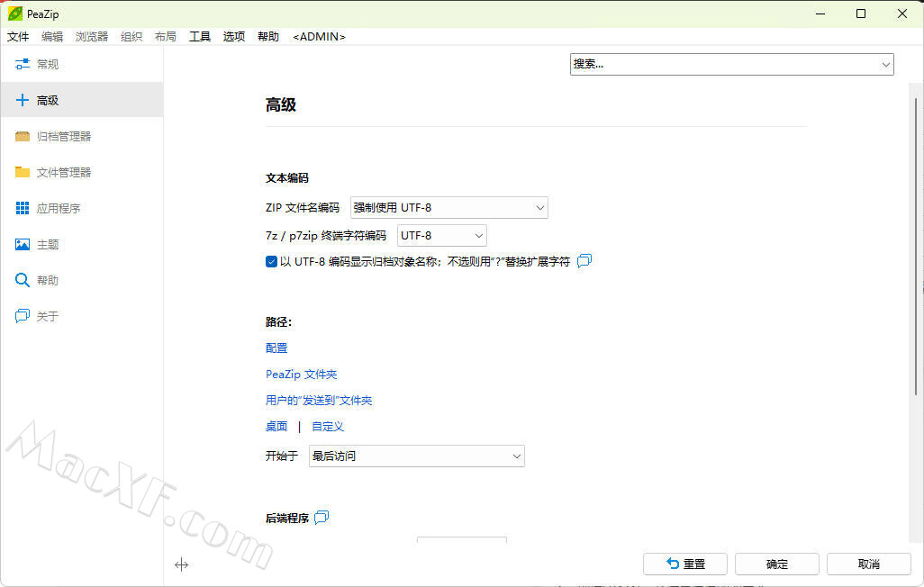Click the grid icon beside 应用程序

point(23,208)
